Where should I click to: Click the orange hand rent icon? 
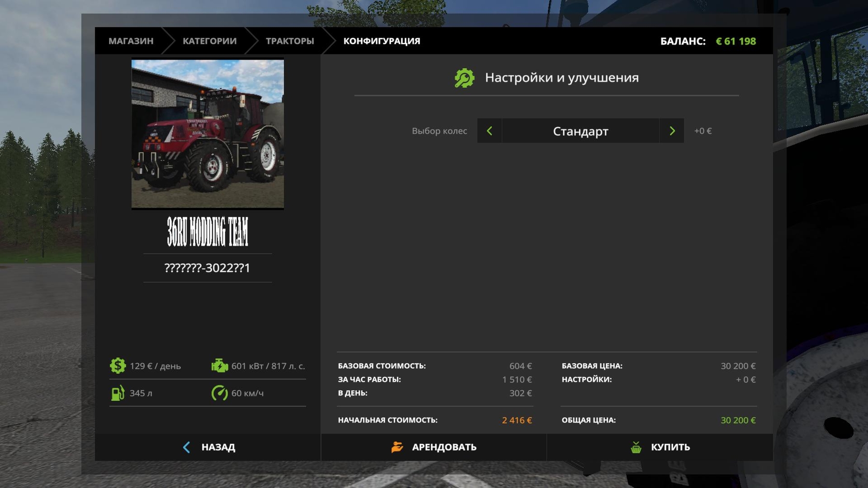tap(397, 447)
